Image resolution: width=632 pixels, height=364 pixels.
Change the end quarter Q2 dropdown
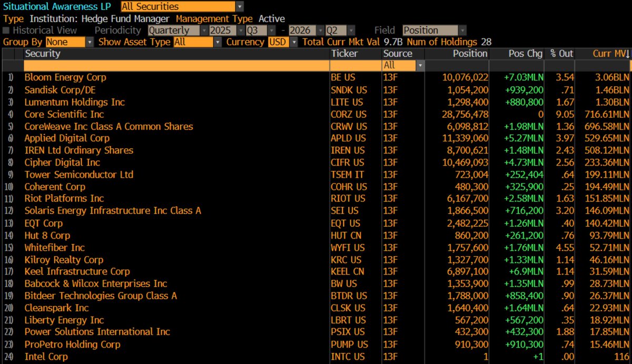340,31
